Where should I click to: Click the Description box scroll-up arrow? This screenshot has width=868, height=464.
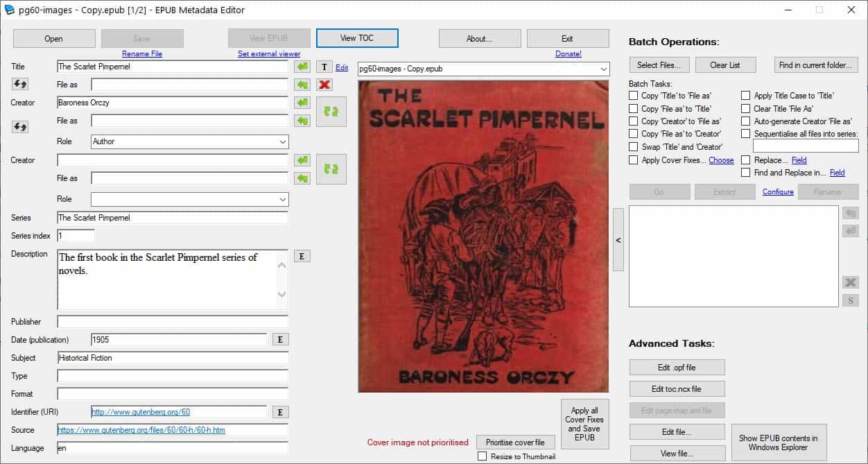[281, 264]
